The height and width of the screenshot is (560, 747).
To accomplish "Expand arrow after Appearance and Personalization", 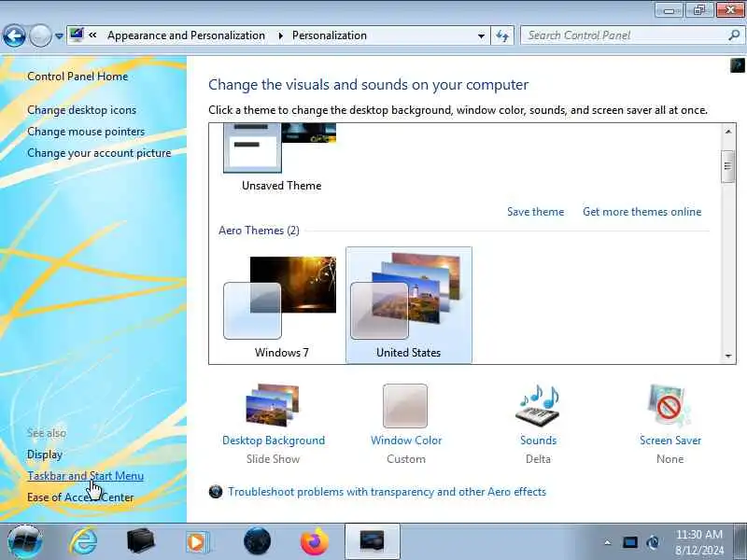I will coord(280,35).
